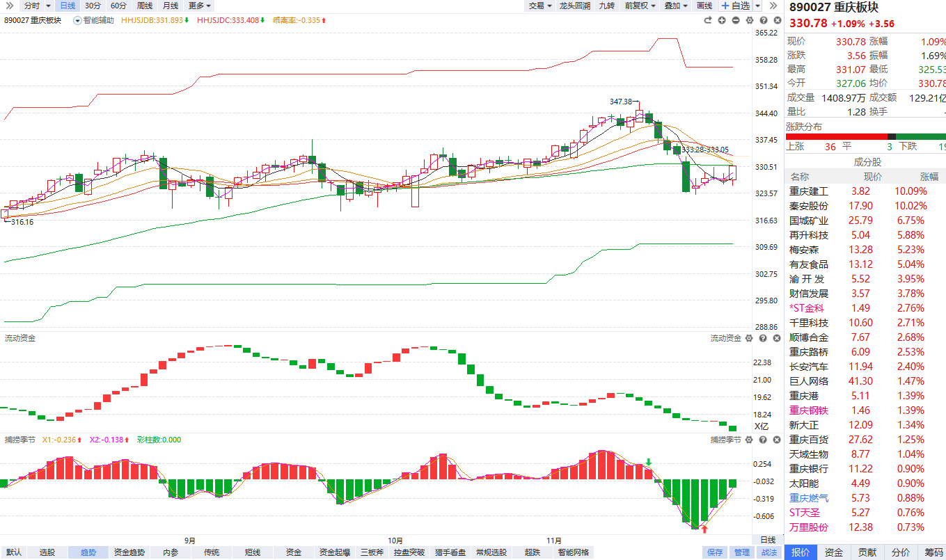Switch chart period to 60分

(x=118, y=6)
